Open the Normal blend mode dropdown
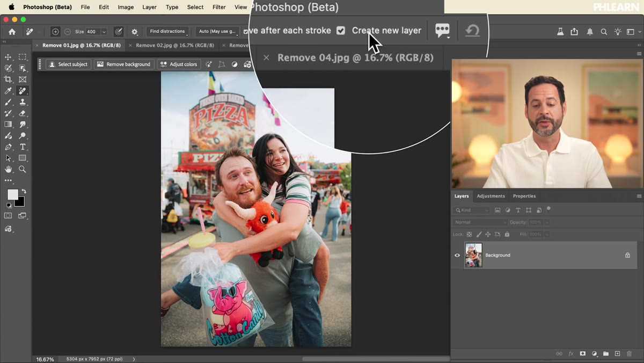The width and height of the screenshot is (644, 363). click(x=480, y=222)
